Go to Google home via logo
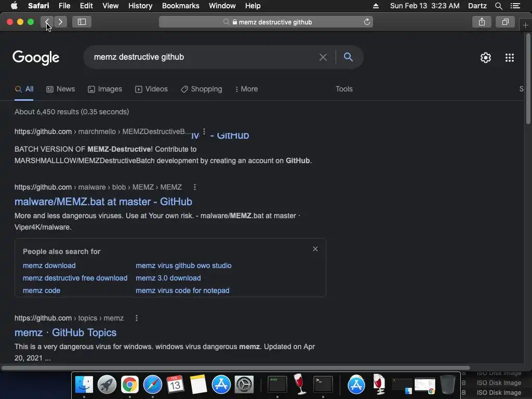The width and height of the screenshot is (532, 399). (x=36, y=58)
